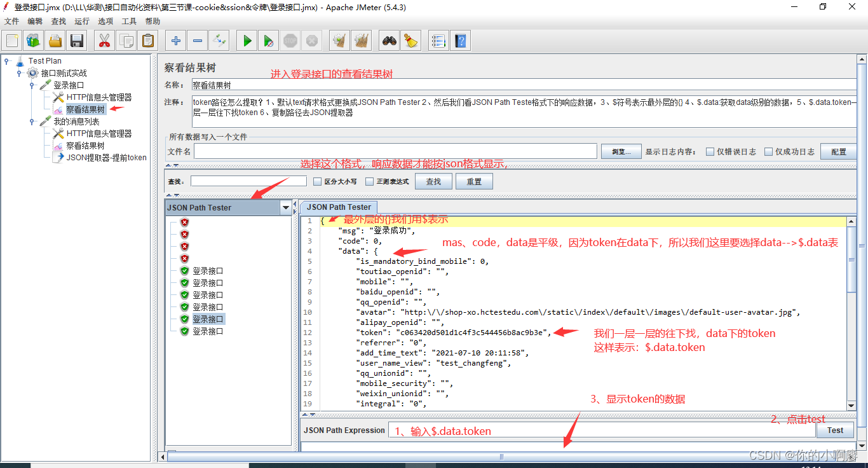The height and width of the screenshot is (468, 868).
Task: Click the Copy toolbar icon
Action: (x=126, y=41)
